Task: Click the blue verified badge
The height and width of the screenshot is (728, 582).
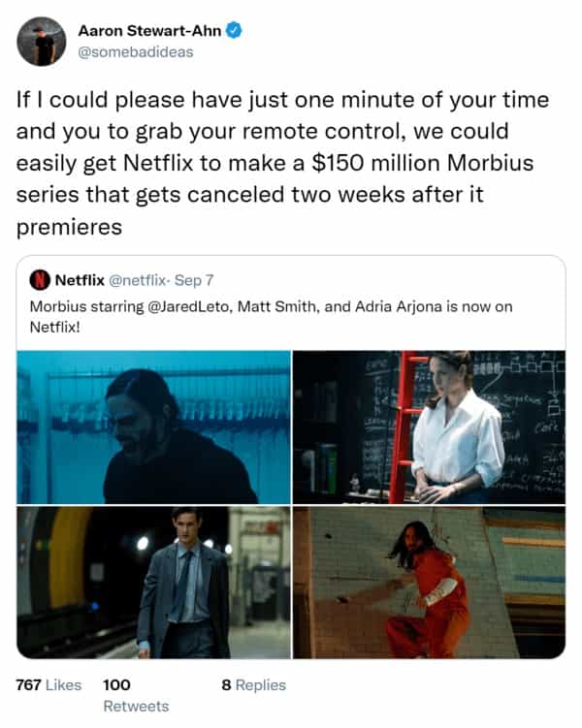Action: 234,31
